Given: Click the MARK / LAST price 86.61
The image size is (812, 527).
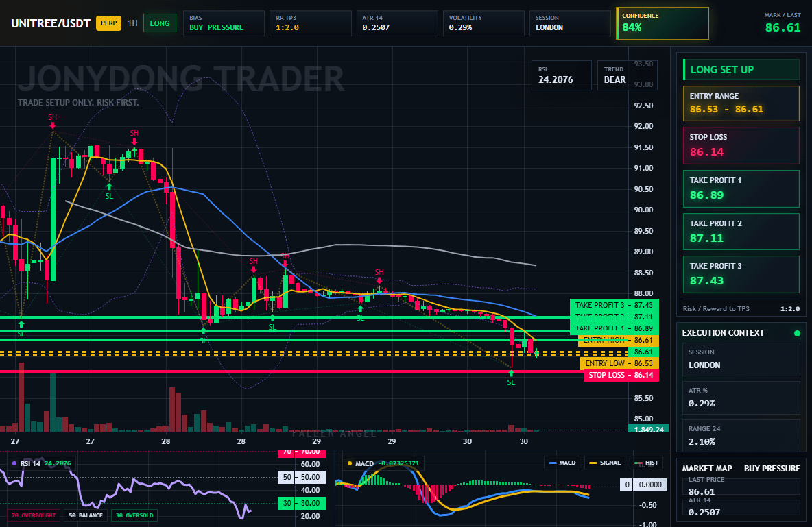Looking at the screenshot, I should click(x=783, y=27).
